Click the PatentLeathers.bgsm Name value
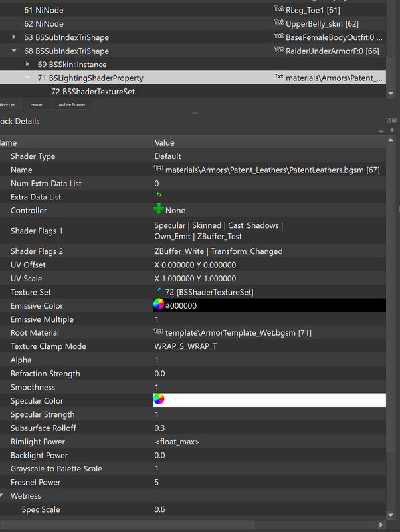Viewport: 400px width, 532px height. [272, 170]
